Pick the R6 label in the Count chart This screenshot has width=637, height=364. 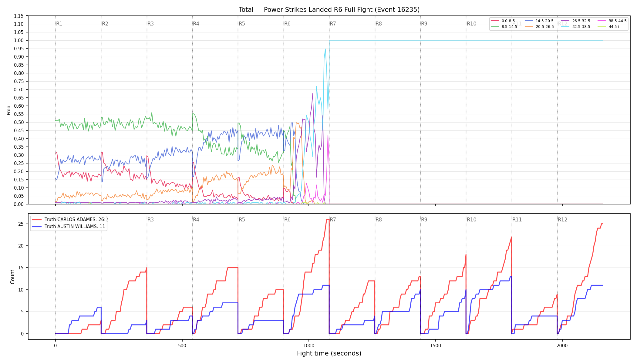point(287,220)
